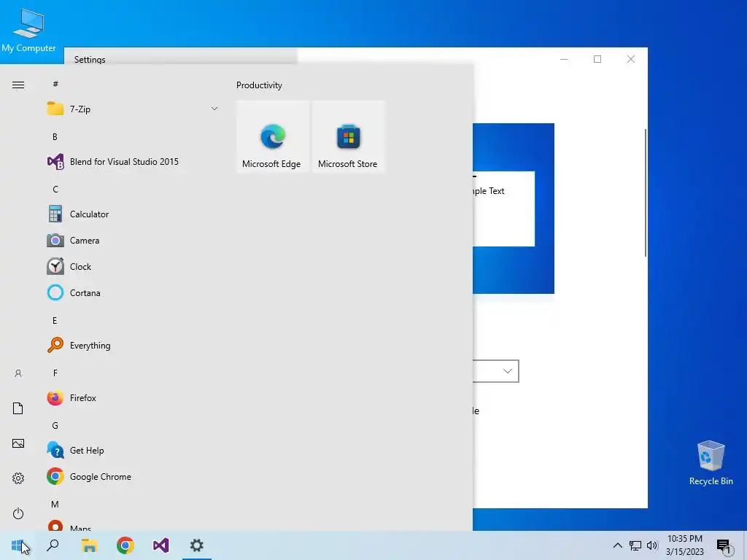The image size is (747, 560).
Task: Open the Calculator app
Action: (133, 214)
